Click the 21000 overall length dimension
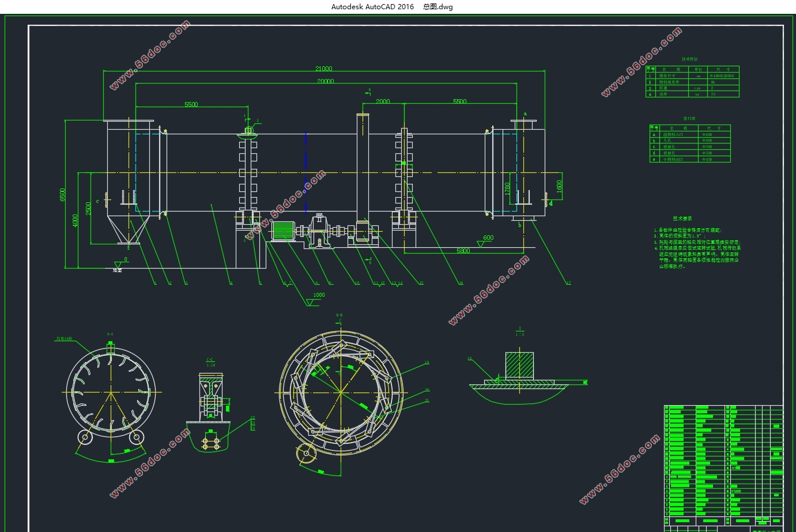The height and width of the screenshot is (532, 796). [323, 69]
